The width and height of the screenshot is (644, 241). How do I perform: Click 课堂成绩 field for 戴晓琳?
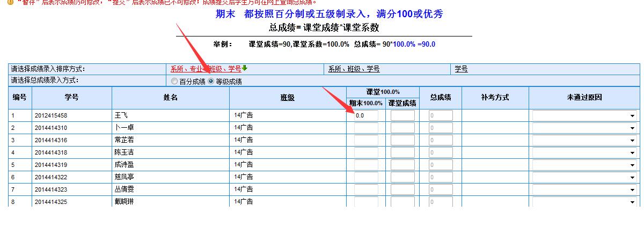click(x=402, y=202)
